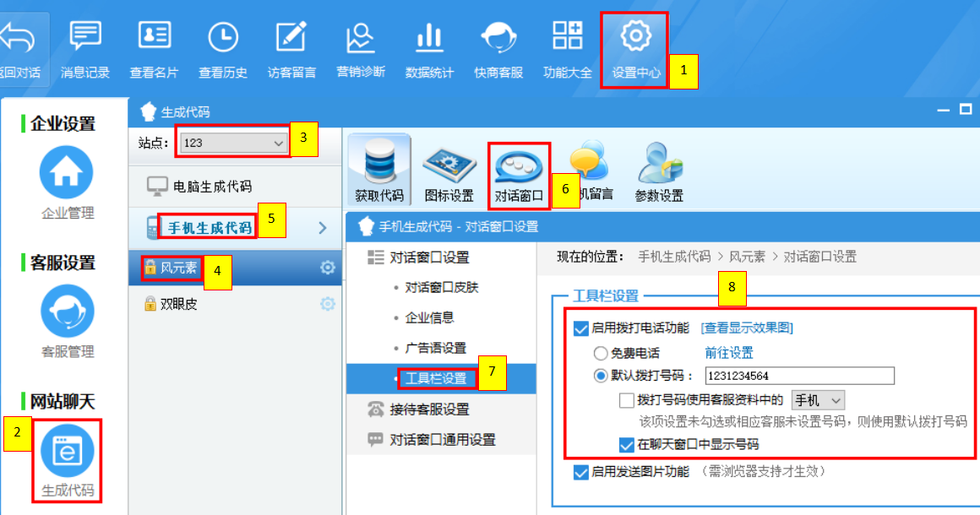Screen dimensions: 980x515
Task: Uncheck 启用拨打电话功能 checkbox
Action: (580, 328)
